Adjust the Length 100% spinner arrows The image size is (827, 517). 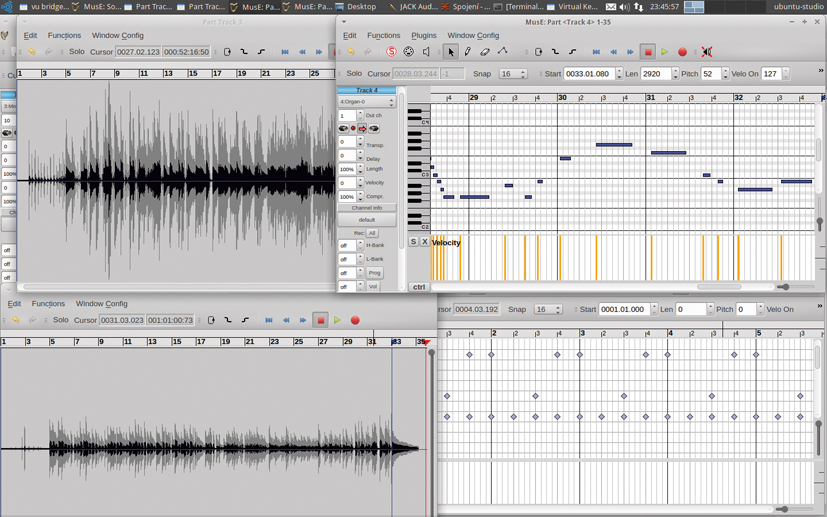tap(360, 169)
